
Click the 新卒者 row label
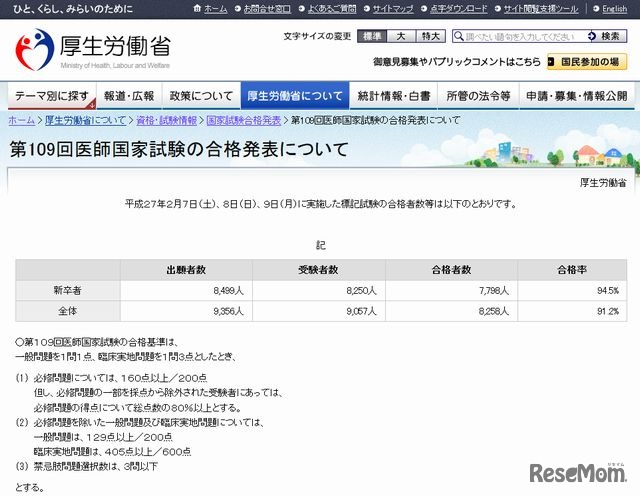[x=68, y=291]
